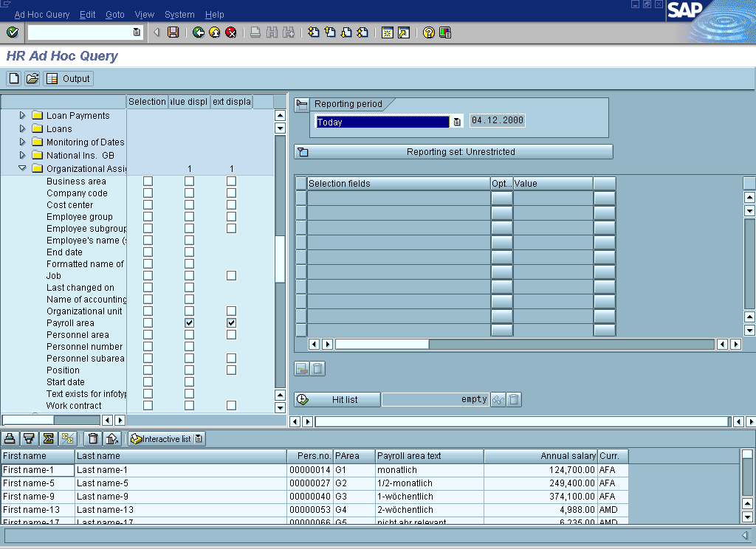Click the Output button

point(69,78)
